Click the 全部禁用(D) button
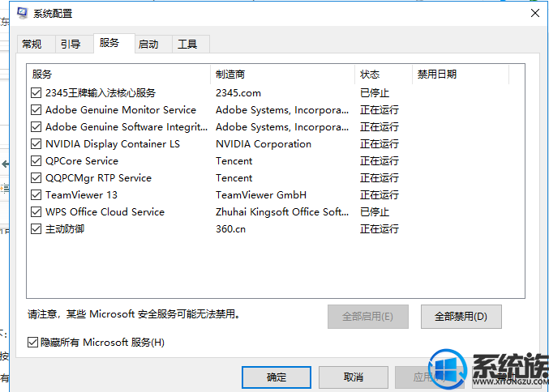Image resolution: width=549 pixels, height=392 pixels. [x=461, y=317]
